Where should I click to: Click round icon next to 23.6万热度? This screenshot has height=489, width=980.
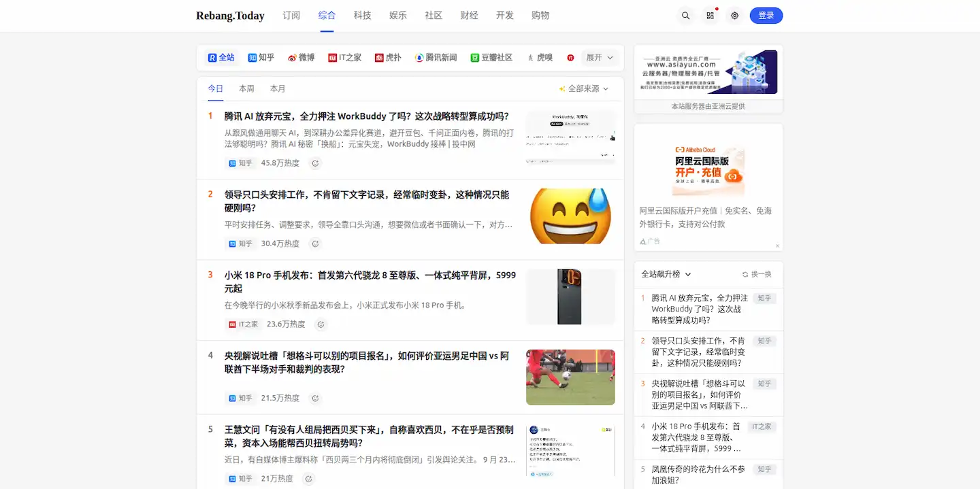click(321, 324)
